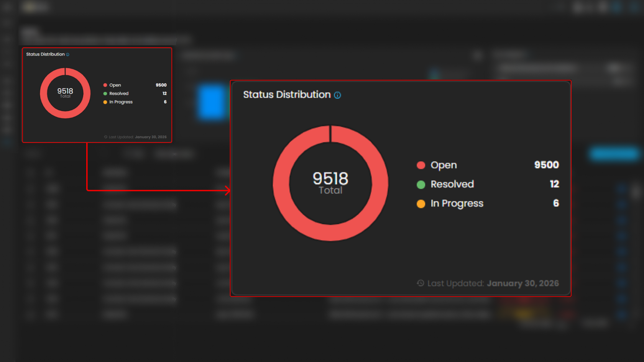644x362 pixels.
Task: Click the In Progress label in the small card
Action: (x=121, y=102)
